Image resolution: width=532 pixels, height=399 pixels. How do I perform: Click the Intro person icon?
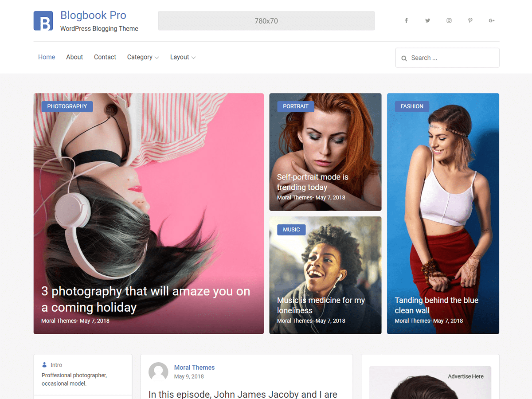pyautogui.click(x=44, y=365)
